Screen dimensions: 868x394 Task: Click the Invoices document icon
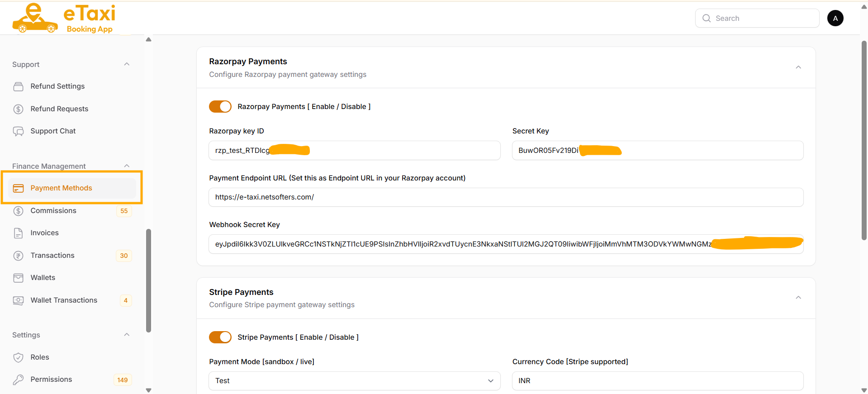18,233
